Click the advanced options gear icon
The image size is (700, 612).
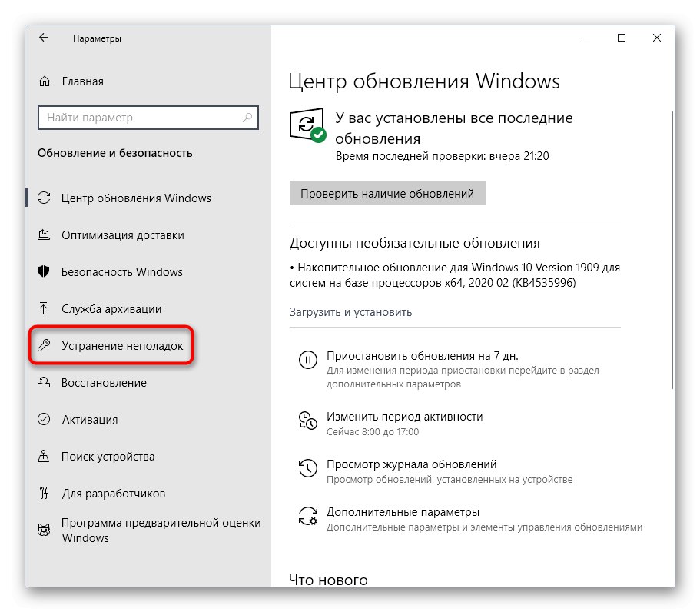[x=308, y=516]
